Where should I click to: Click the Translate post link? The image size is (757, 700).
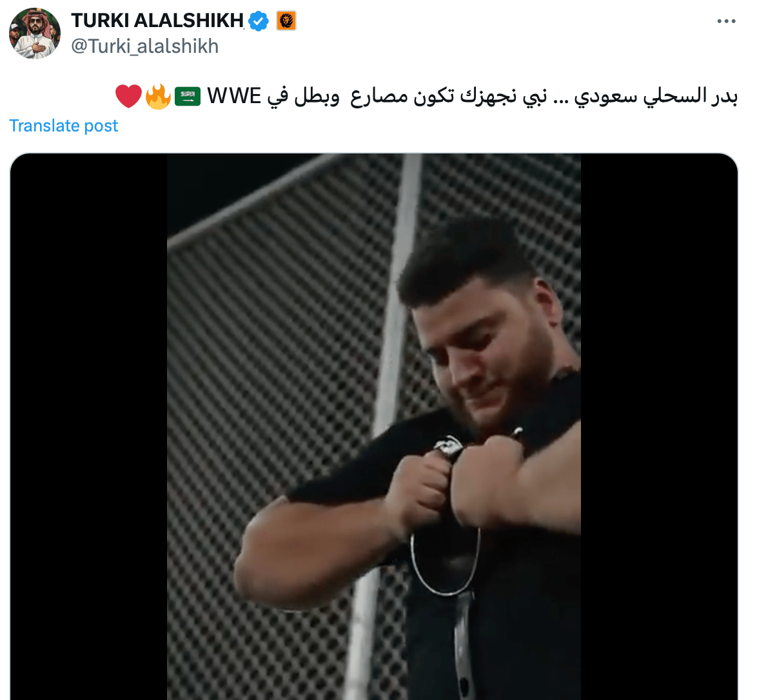[x=63, y=126]
